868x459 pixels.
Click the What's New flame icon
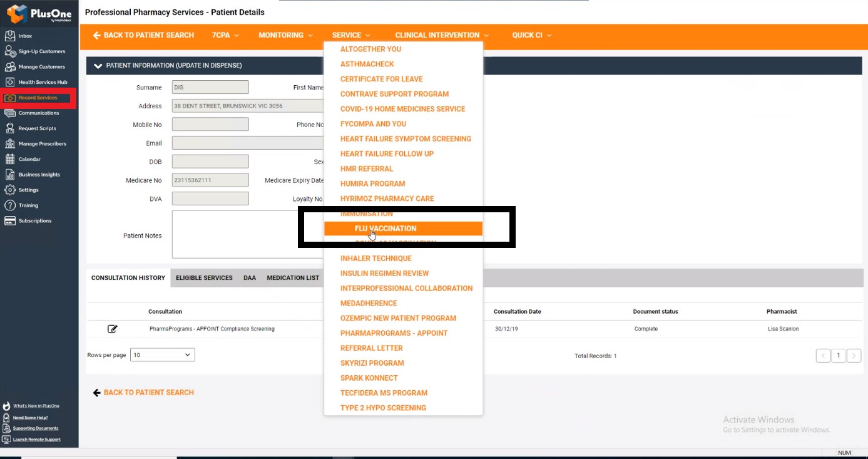[x=7, y=406]
